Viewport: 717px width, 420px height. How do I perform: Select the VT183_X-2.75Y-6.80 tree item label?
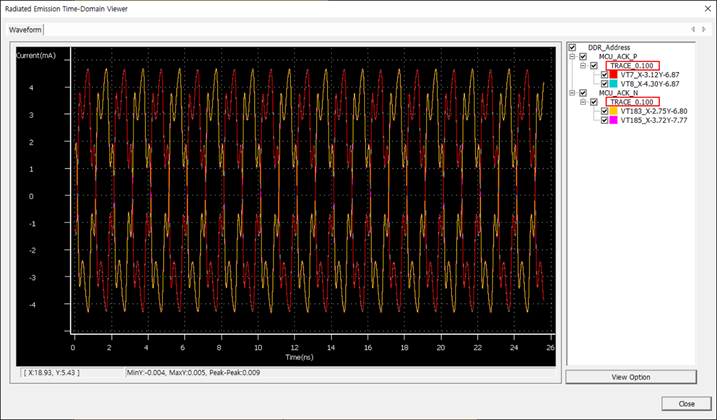coord(654,111)
